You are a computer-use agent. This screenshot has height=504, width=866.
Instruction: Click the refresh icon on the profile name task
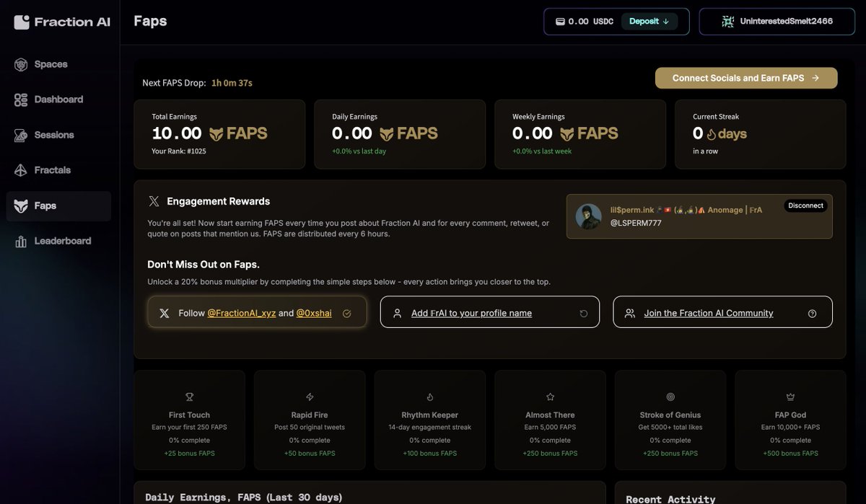tap(584, 314)
